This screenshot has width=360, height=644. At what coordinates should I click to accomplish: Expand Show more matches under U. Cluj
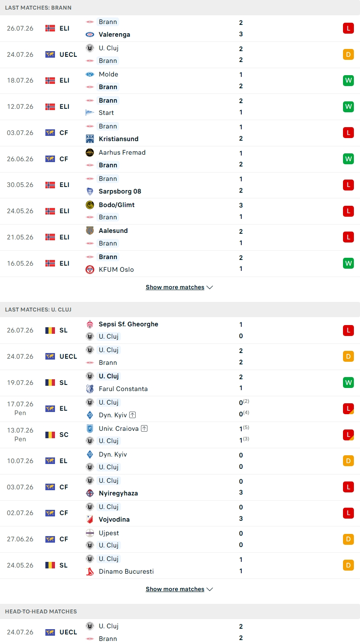point(179,589)
